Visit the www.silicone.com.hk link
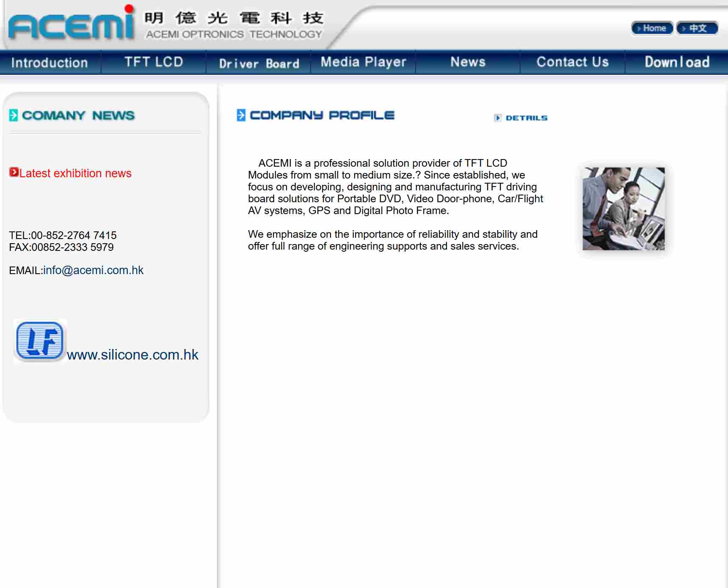This screenshot has height=588, width=728. (132, 354)
